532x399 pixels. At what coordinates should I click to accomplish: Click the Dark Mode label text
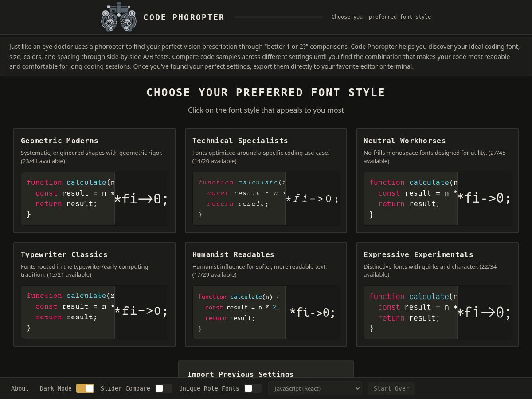[x=56, y=388]
